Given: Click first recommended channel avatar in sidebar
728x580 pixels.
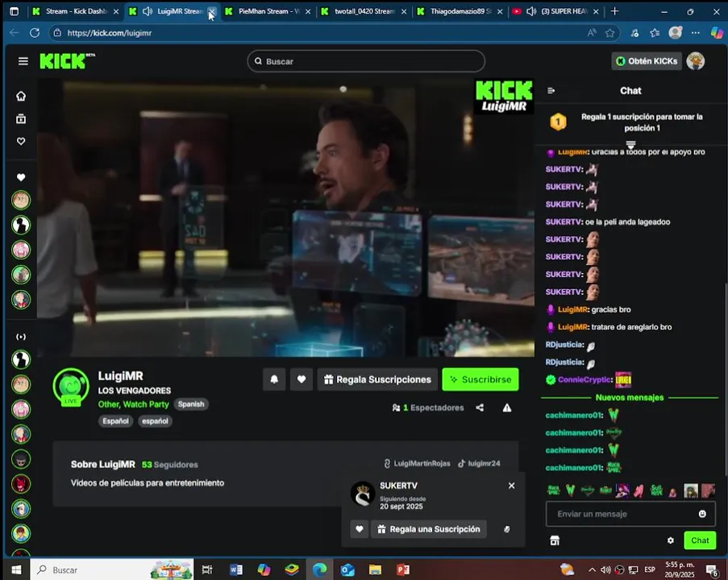Looking at the screenshot, I should (x=21, y=359).
